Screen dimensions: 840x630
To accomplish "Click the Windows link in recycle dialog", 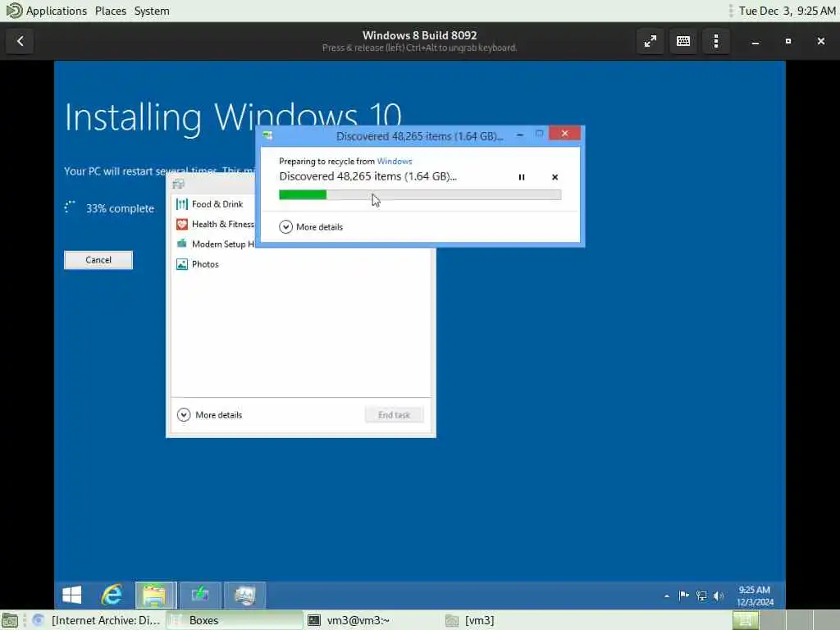I will pos(395,162).
